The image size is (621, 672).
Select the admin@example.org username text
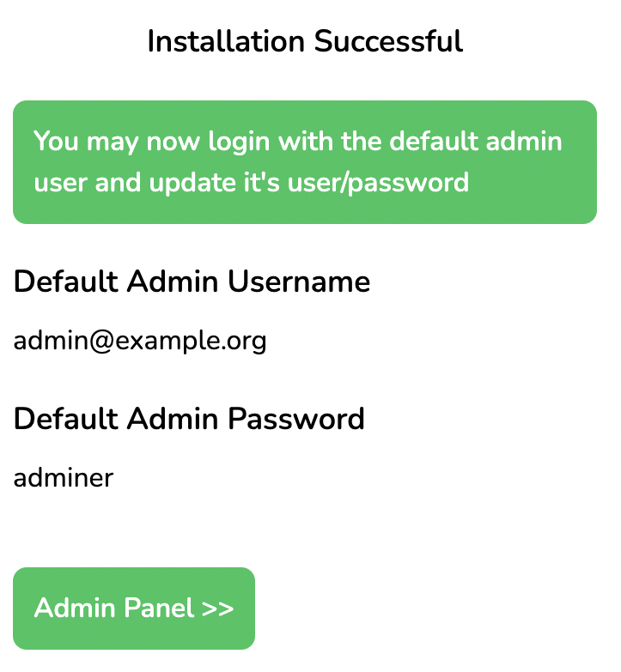tap(140, 342)
